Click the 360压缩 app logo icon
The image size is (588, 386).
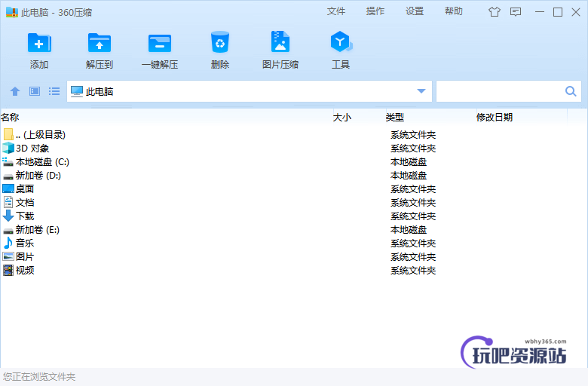11,12
